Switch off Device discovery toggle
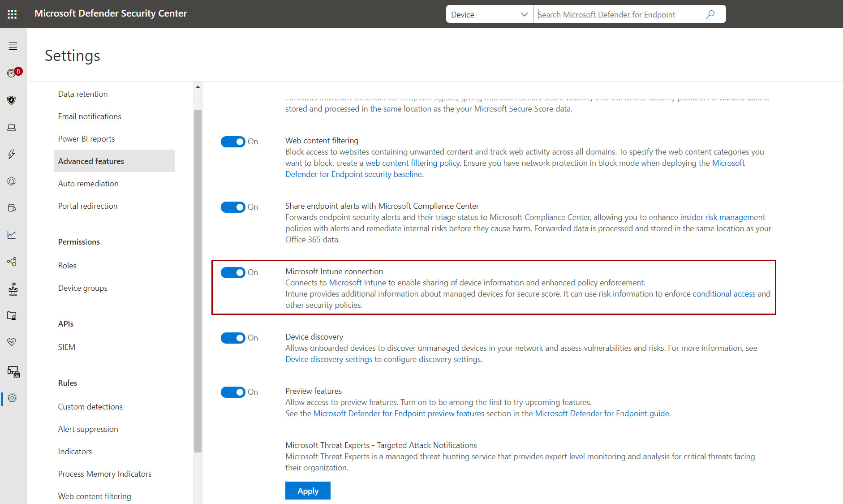The height and width of the screenshot is (504, 843). [233, 338]
